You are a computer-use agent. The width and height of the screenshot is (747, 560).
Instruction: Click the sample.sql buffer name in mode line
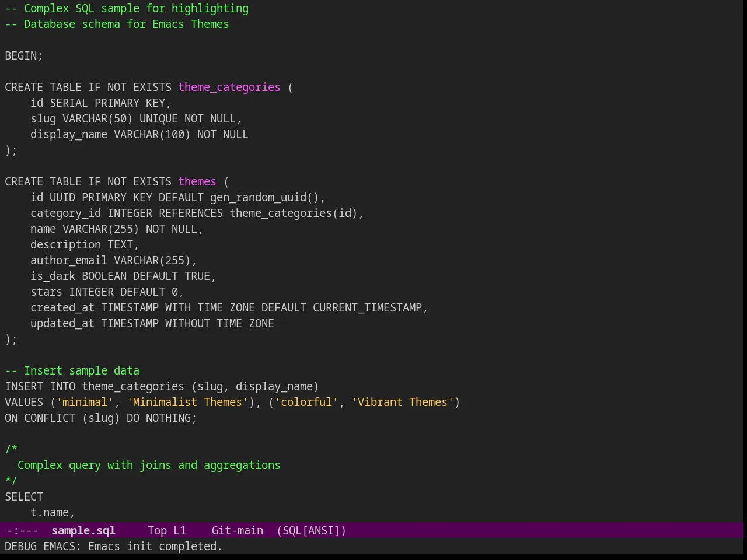[x=83, y=530]
